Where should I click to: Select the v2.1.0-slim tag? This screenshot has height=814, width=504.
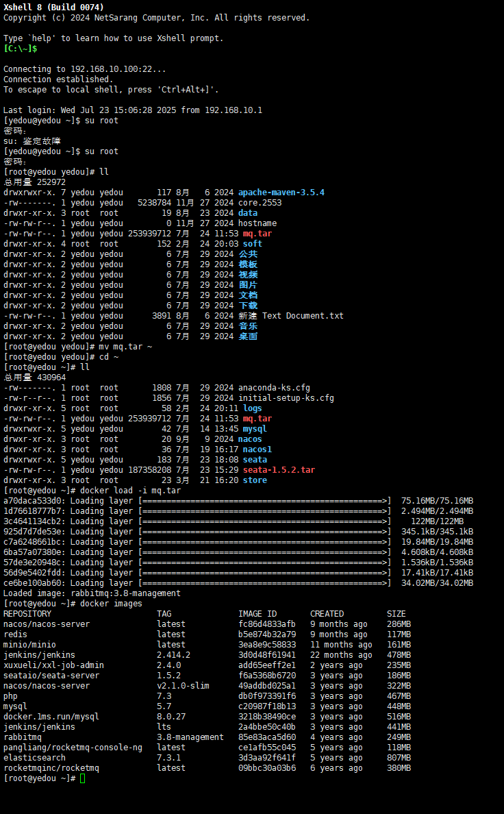pyautogui.click(x=184, y=686)
